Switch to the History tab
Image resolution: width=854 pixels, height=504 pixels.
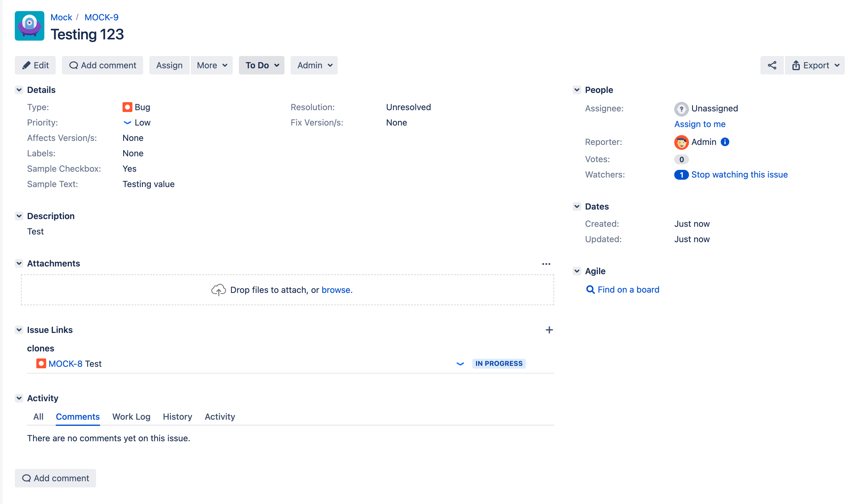[177, 416]
